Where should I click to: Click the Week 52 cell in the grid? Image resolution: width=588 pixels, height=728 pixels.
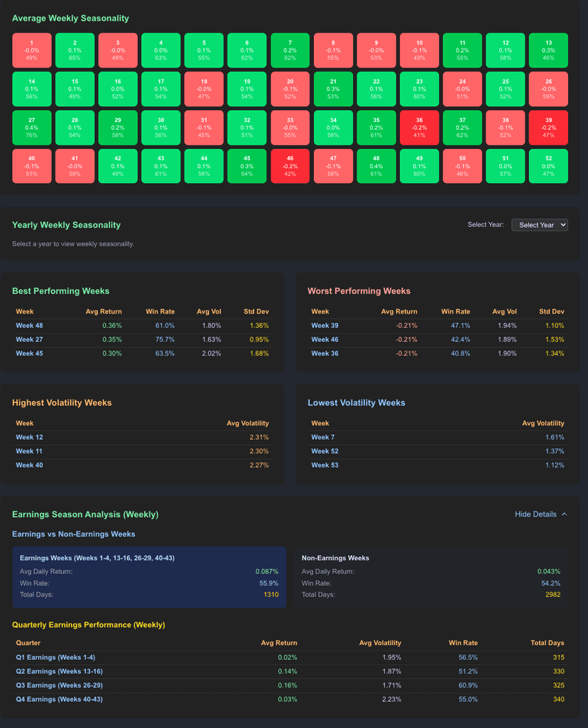coord(548,165)
